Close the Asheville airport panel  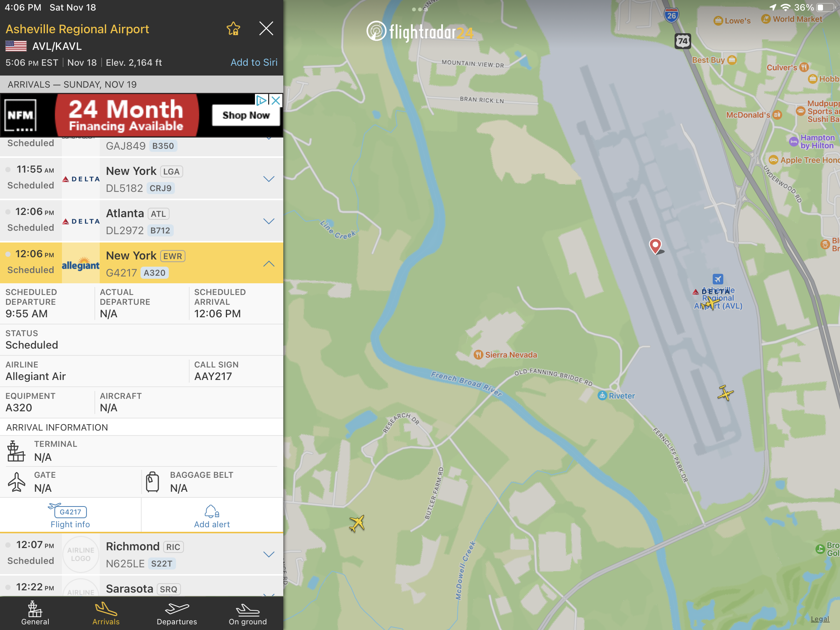pos(266,28)
